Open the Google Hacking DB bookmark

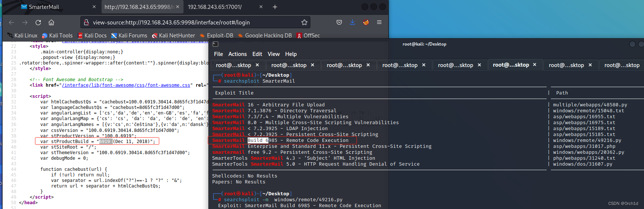[265, 36]
